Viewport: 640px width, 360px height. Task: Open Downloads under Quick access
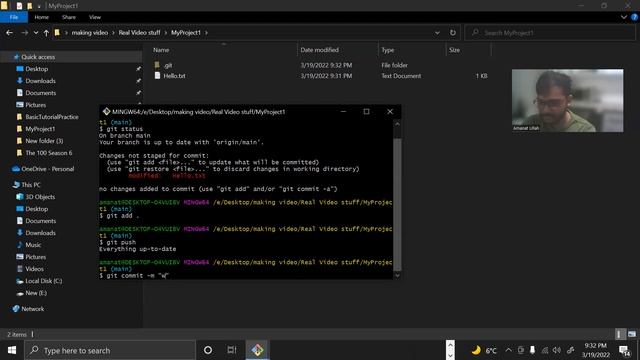(40, 81)
